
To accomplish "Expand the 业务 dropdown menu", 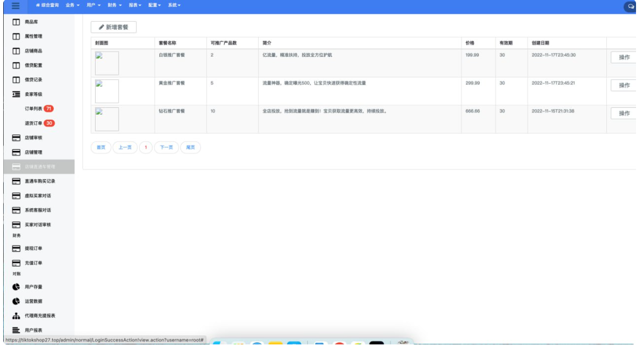I will [x=72, y=5].
